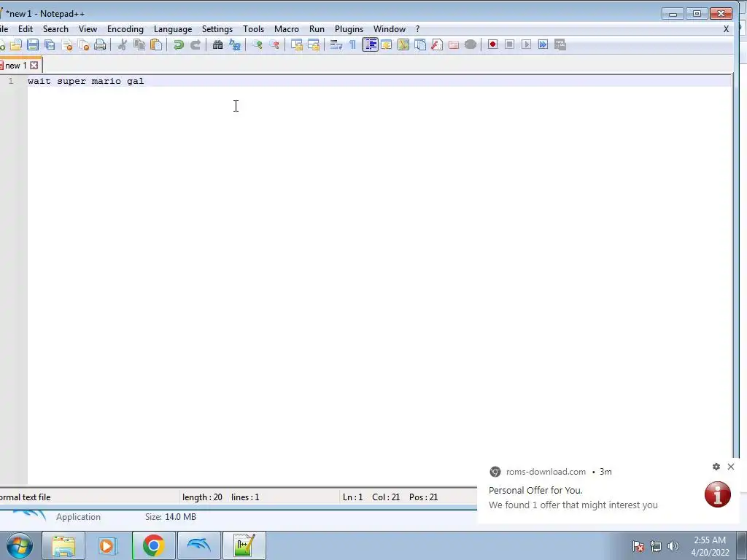Open the View menu
This screenshot has width=747, height=560.
(88, 29)
